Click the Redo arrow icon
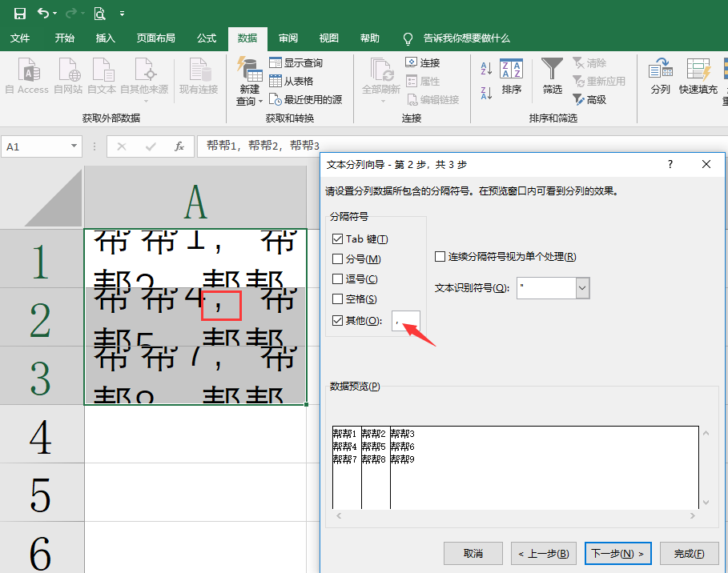Viewport: 728px width, 573px height. [71, 14]
